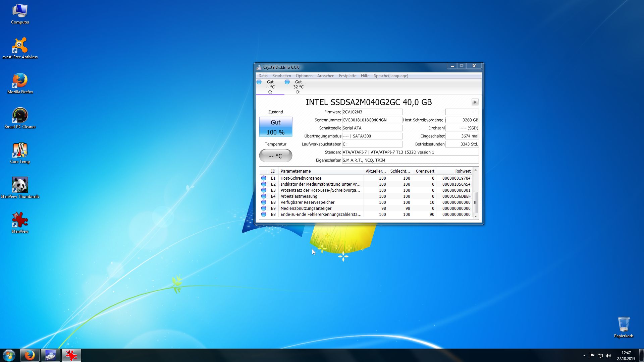Open the taskbar clock showing 12:47
Viewport: 644px width, 362px height.
click(626, 356)
